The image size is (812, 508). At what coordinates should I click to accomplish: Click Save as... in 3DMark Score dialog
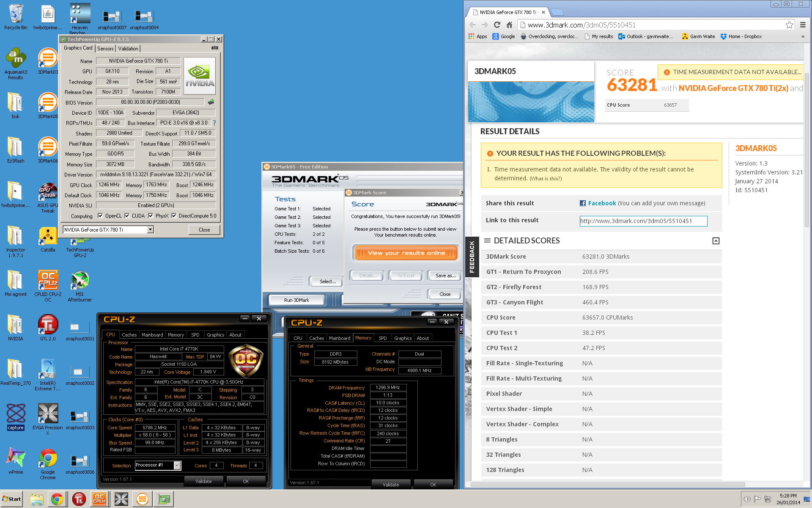tap(445, 276)
